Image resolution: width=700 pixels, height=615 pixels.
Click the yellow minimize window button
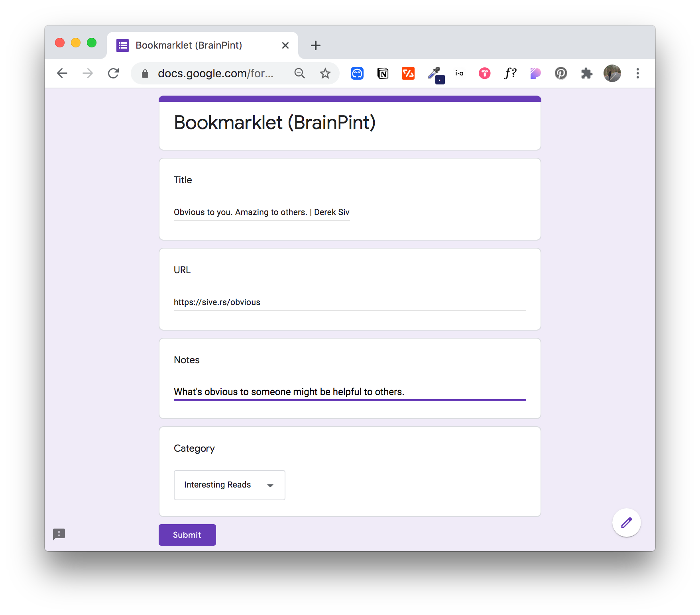click(76, 43)
